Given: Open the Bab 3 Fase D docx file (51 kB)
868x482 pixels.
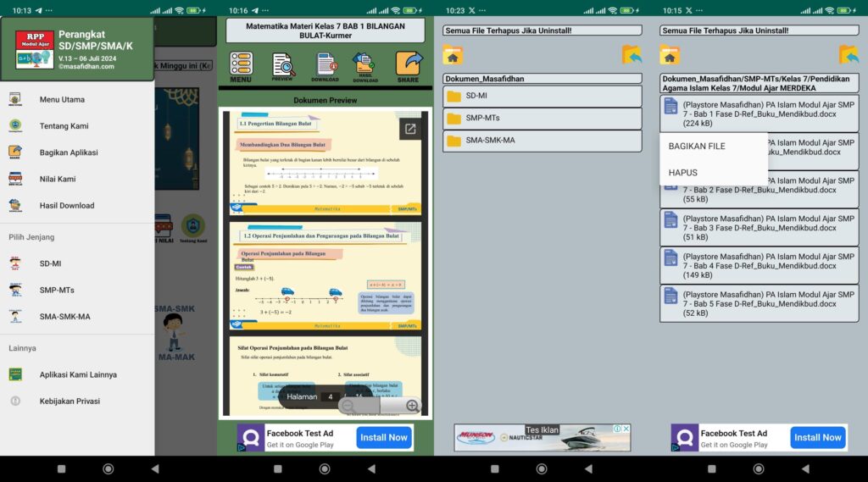Looking at the screenshot, I should tap(759, 227).
